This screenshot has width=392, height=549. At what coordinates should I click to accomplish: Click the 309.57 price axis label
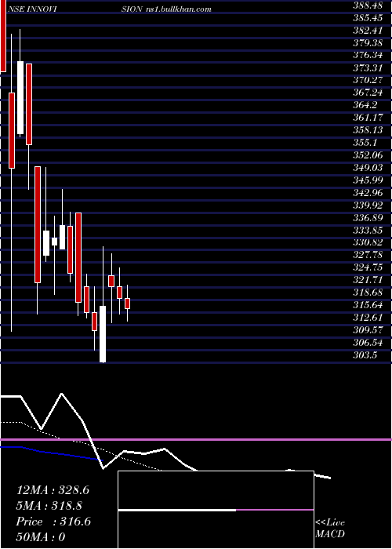368,330
